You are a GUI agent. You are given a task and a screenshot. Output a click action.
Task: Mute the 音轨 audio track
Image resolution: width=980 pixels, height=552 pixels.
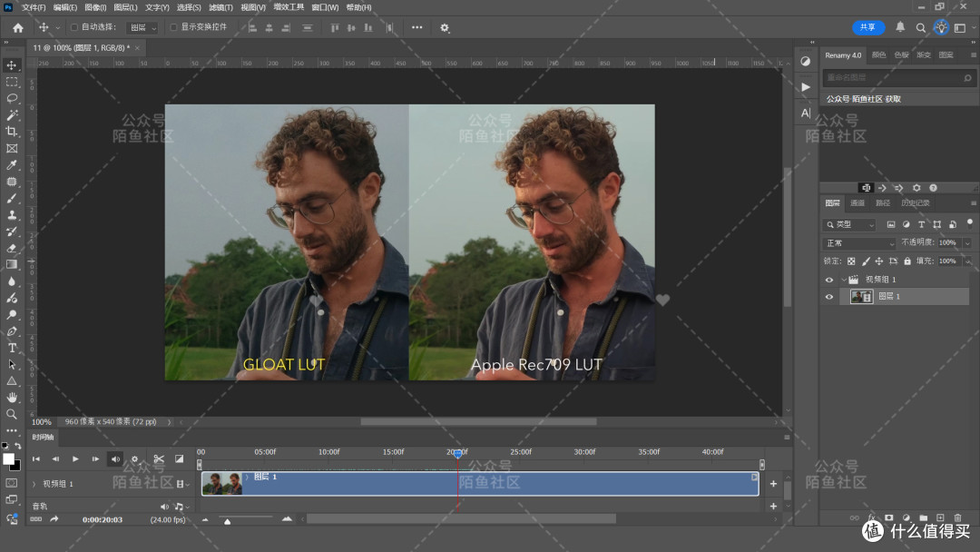164,507
